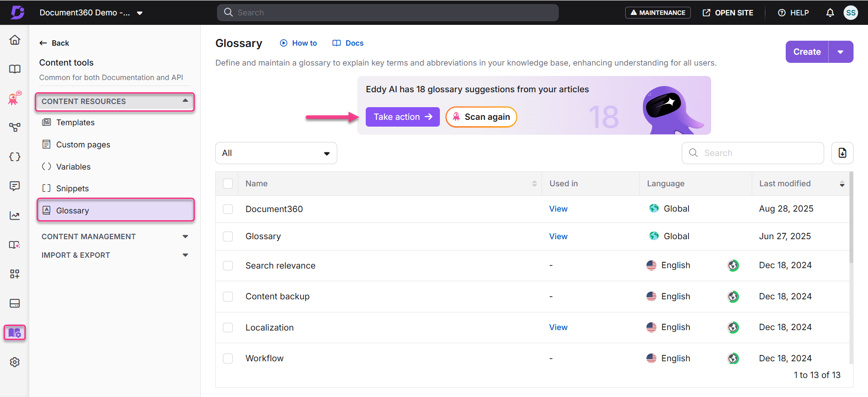868x397 pixels.
Task: Click the Back arrow link
Action: coord(54,43)
